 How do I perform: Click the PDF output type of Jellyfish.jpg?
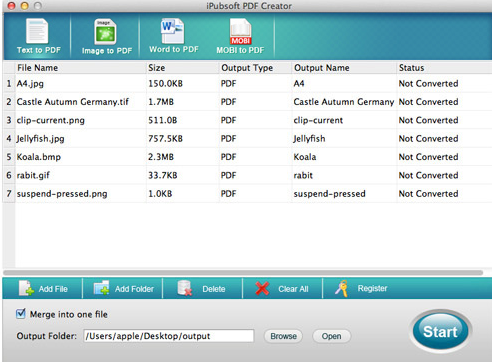(x=228, y=138)
